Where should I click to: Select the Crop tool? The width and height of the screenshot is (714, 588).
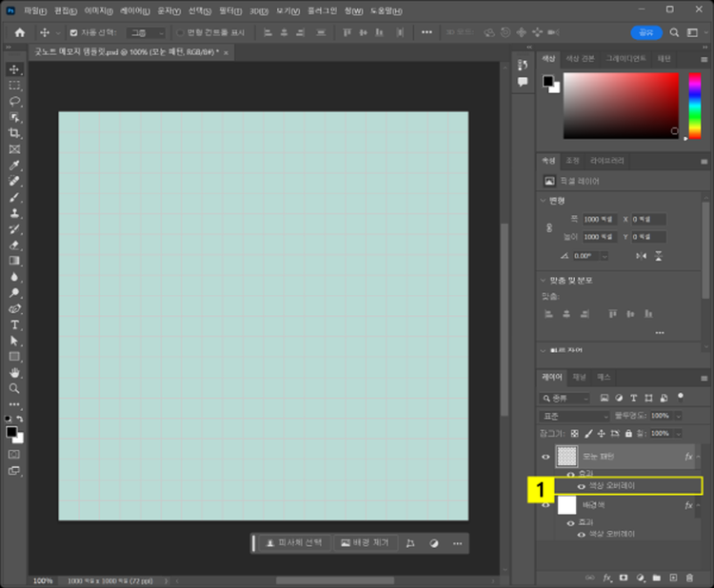pos(14,133)
